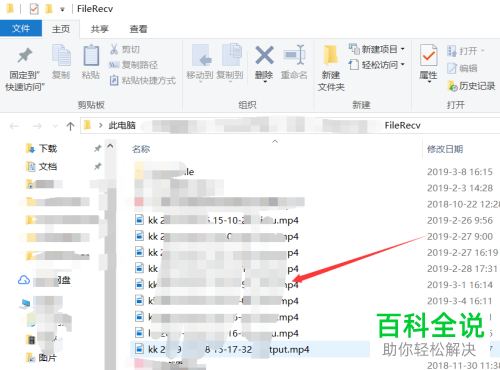Select the folder dated 2019-3-8 16:15
500x370 pixels.
click(x=165, y=171)
